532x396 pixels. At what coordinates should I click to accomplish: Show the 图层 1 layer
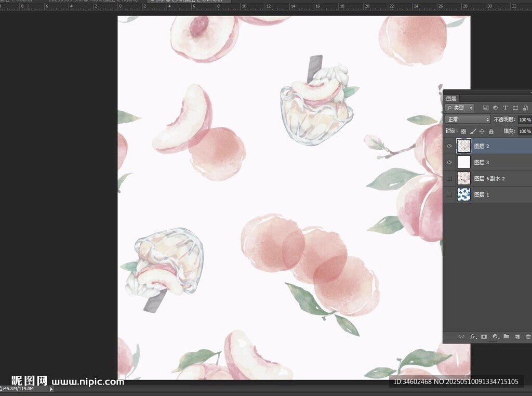tap(449, 194)
